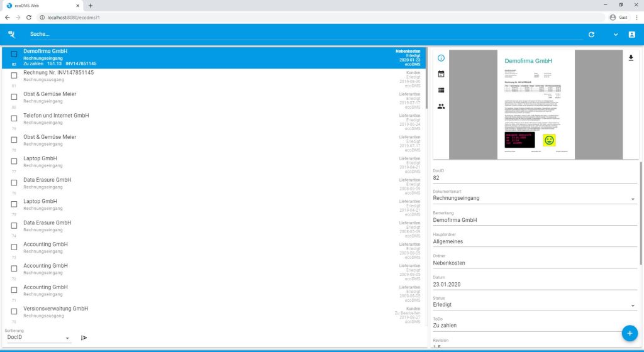Select checkbox for Versionsverwaltung GmbH
This screenshot has height=352, width=644.
point(14,311)
